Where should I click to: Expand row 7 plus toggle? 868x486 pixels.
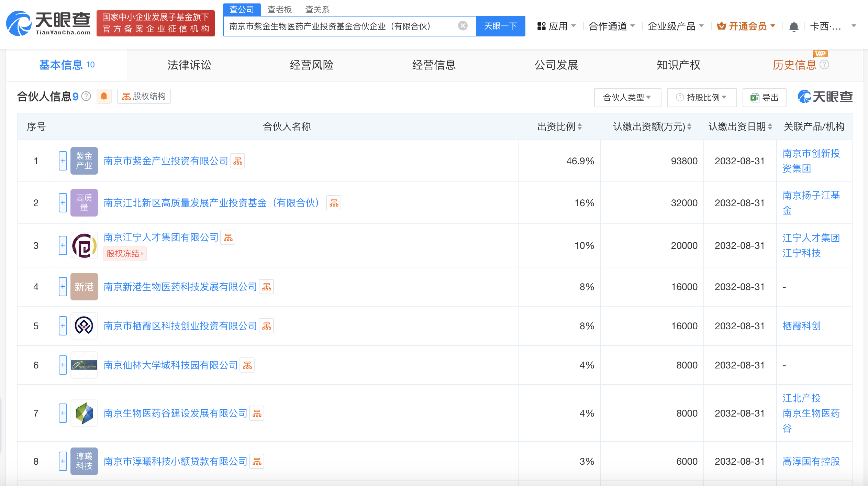[63, 413]
